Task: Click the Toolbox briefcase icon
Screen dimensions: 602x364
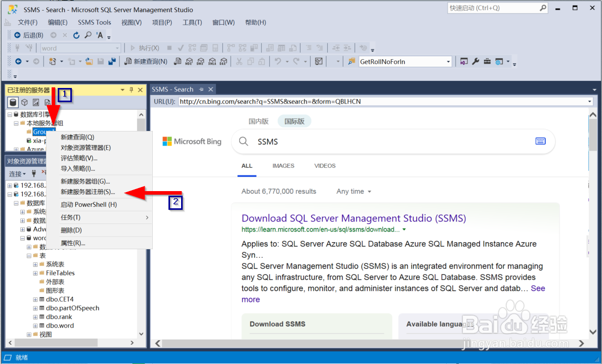Action: tap(487, 61)
